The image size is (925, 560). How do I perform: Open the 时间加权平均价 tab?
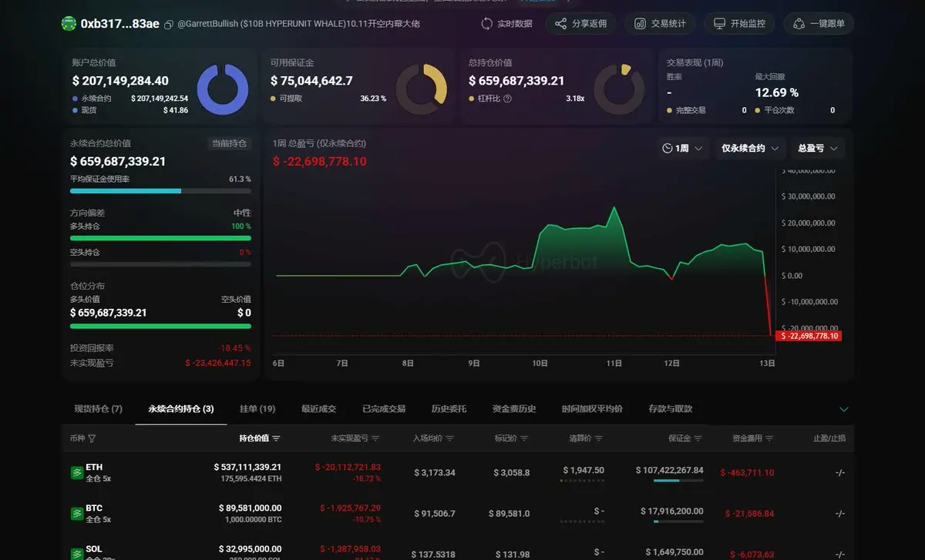(x=592, y=409)
